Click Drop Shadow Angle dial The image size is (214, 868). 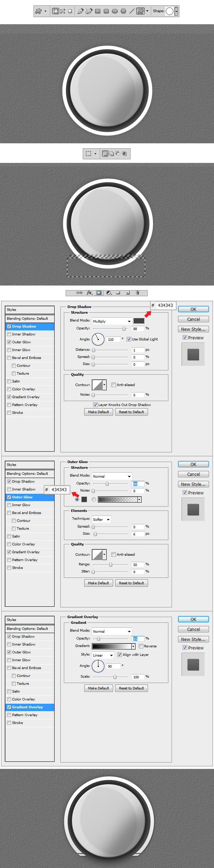coord(98,339)
